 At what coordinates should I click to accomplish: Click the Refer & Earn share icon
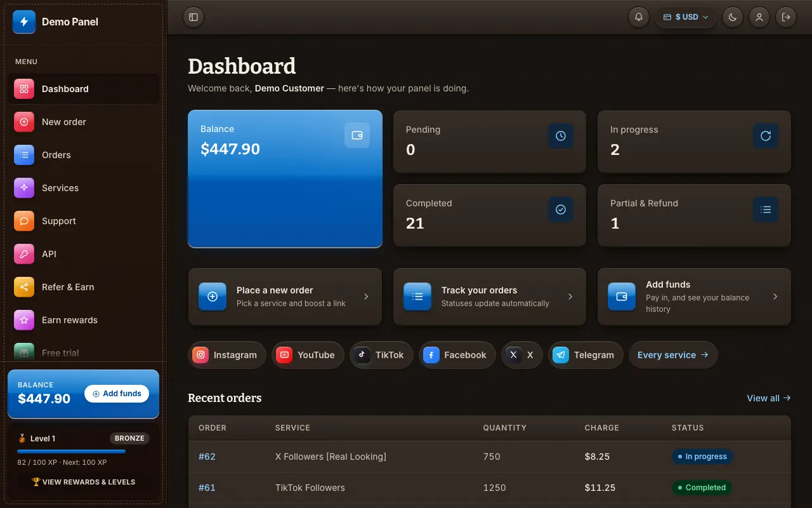click(x=24, y=287)
